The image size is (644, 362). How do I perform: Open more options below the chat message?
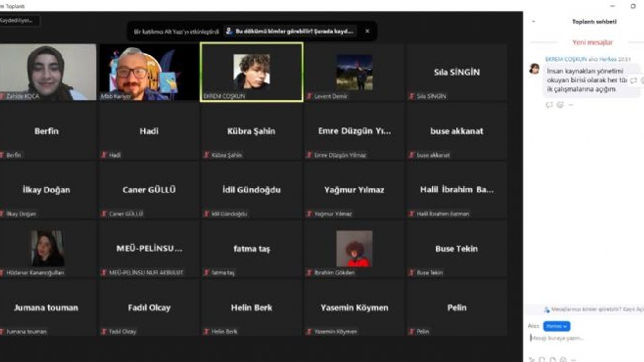click(x=571, y=105)
